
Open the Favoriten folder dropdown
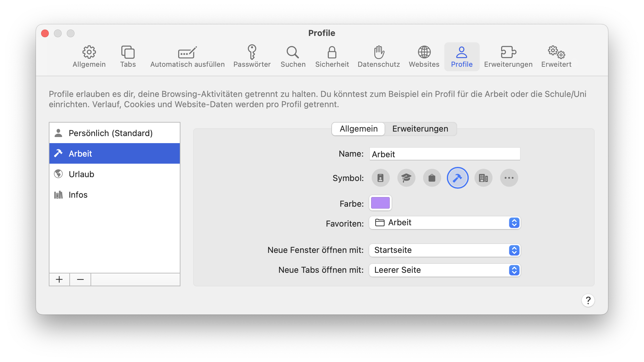pyautogui.click(x=514, y=223)
